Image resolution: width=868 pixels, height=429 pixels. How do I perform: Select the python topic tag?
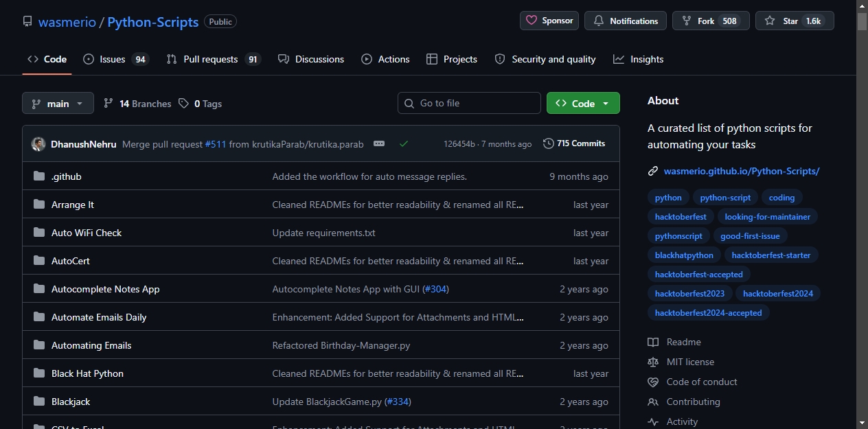coord(668,198)
